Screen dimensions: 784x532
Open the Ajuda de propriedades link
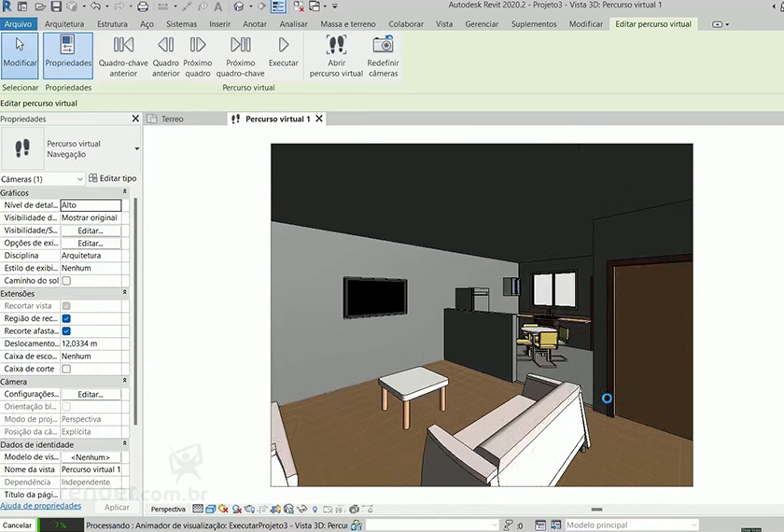40,506
